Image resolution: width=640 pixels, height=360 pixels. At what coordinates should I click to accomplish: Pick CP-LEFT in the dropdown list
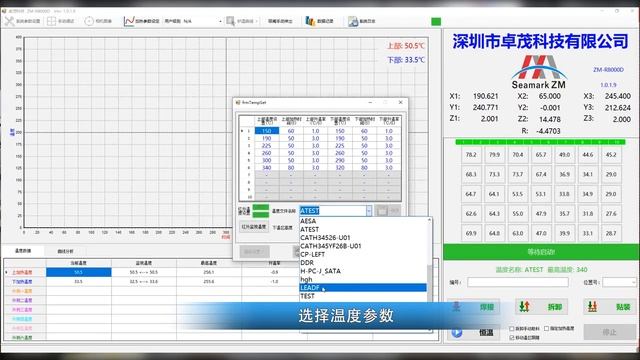[363, 254]
